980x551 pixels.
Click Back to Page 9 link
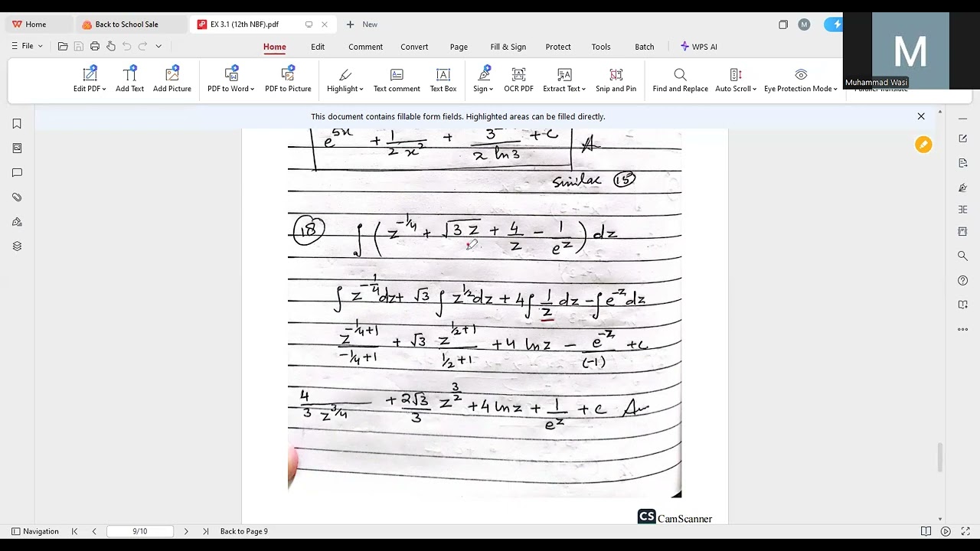point(244,531)
